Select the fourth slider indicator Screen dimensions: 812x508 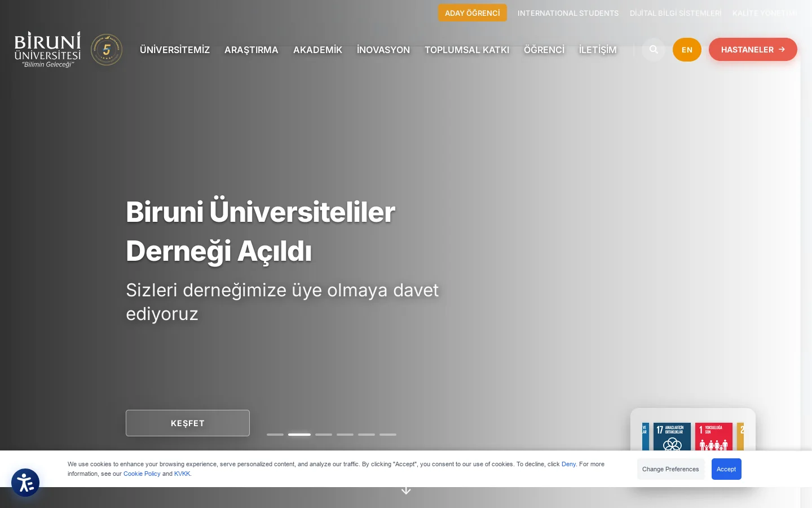tap(345, 435)
